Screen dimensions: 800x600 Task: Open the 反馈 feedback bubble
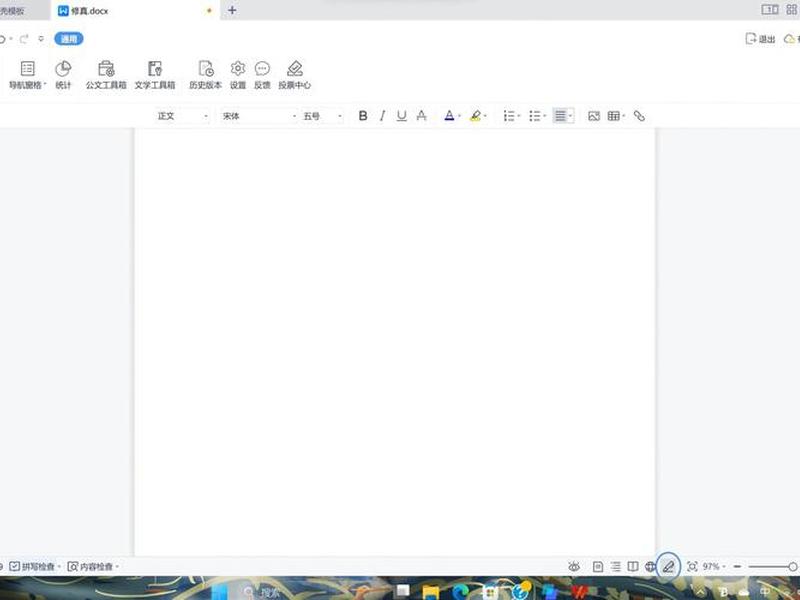262,74
